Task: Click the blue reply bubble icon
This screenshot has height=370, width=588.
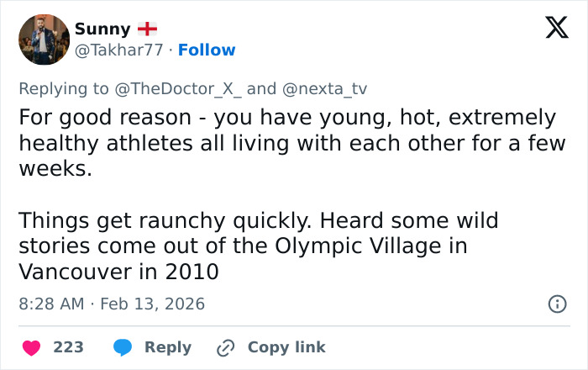Action: (123, 347)
